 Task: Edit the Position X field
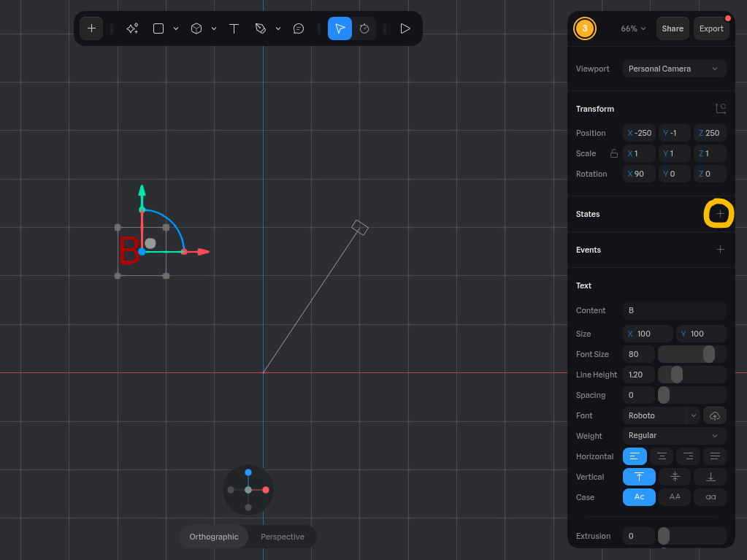coord(639,133)
